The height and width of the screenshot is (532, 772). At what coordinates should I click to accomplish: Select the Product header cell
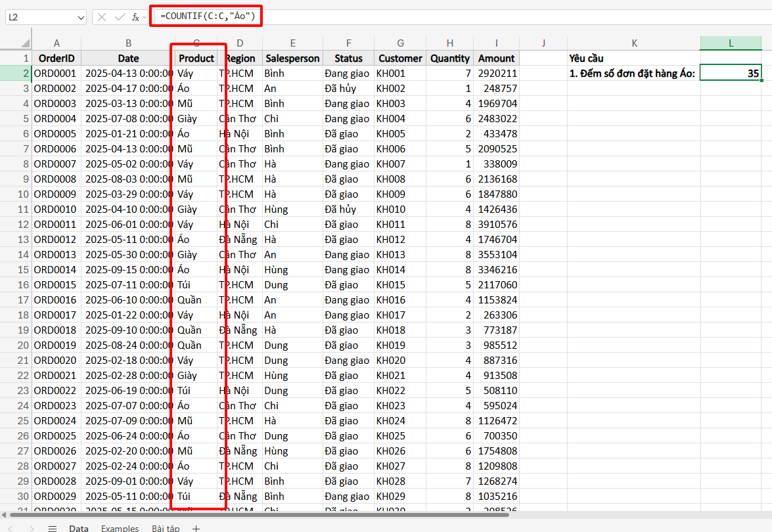196,58
